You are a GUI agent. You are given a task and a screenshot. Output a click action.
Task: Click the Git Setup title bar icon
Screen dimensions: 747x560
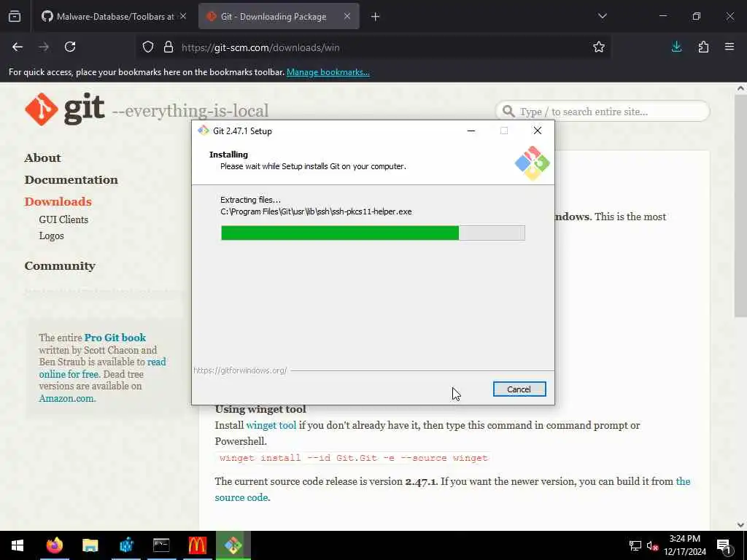(204, 131)
